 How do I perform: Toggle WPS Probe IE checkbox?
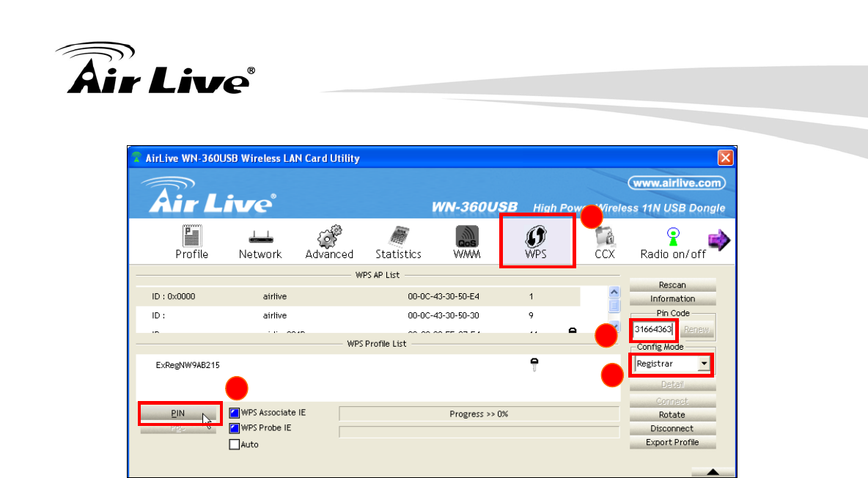(x=234, y=428)
